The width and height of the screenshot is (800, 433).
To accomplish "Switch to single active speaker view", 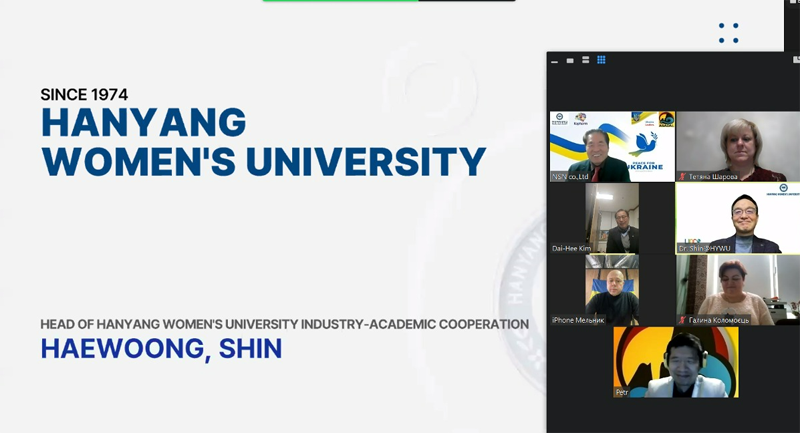I will [570, 60].
